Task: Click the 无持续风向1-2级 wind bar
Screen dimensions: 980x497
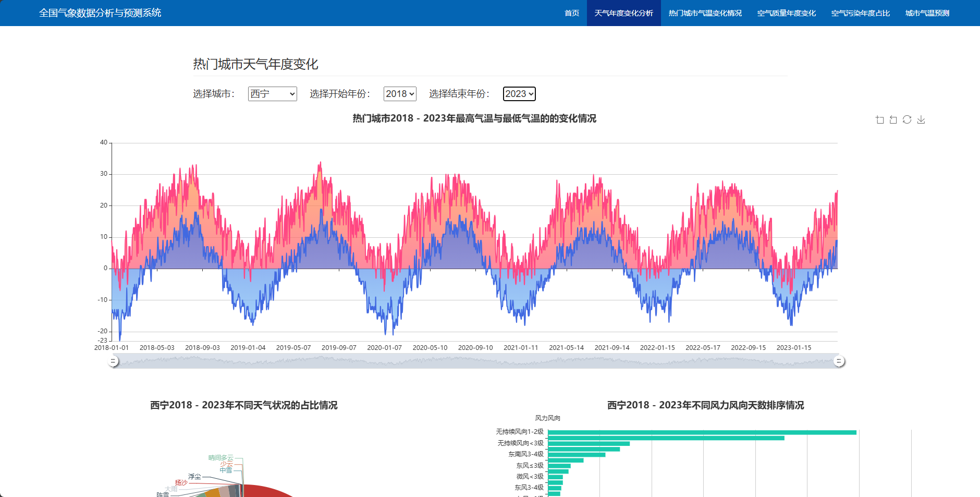Action: 702,432
